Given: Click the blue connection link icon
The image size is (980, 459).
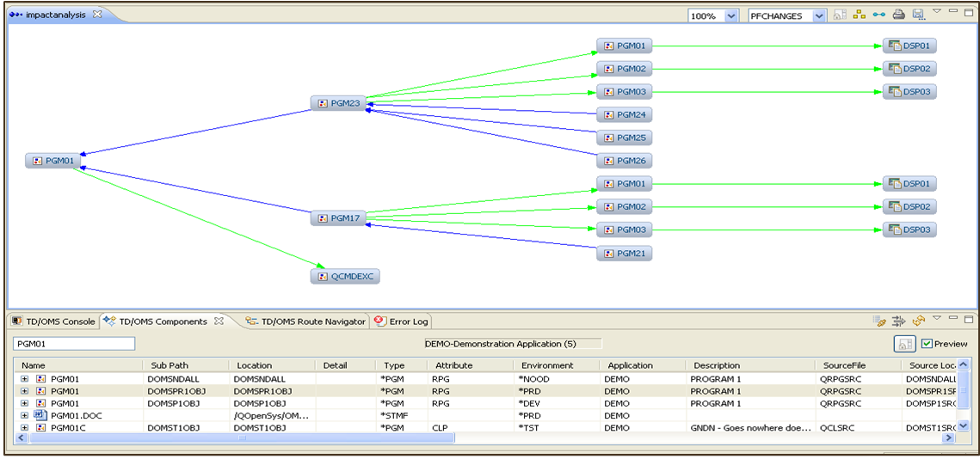Looking at the screenshot, I should pyautogui.click(x=878, y=15).
